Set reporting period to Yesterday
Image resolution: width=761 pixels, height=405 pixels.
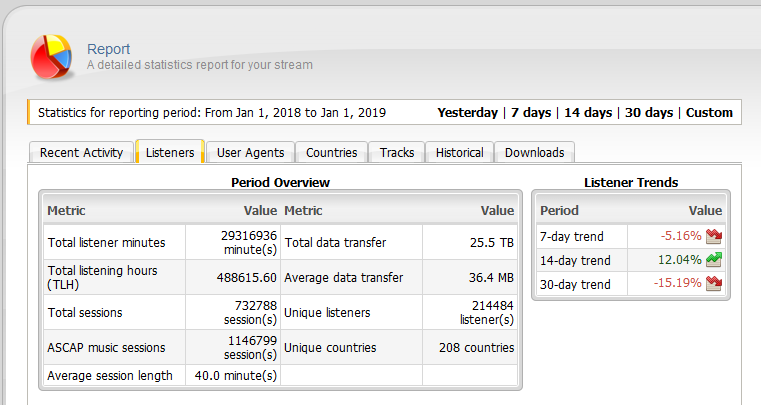coord(467,113)
